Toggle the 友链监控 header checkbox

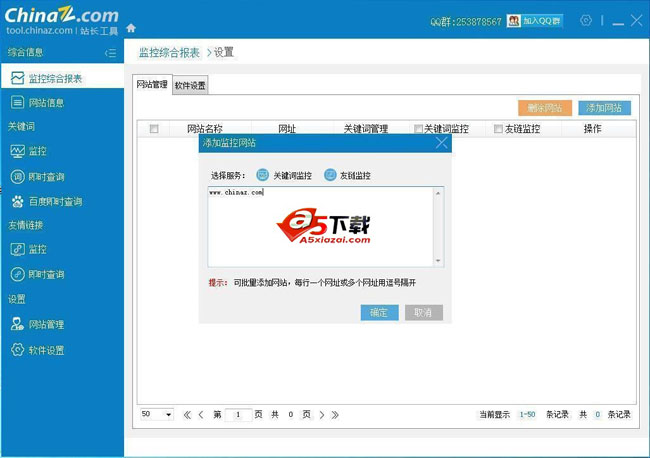tap(498, 129)
